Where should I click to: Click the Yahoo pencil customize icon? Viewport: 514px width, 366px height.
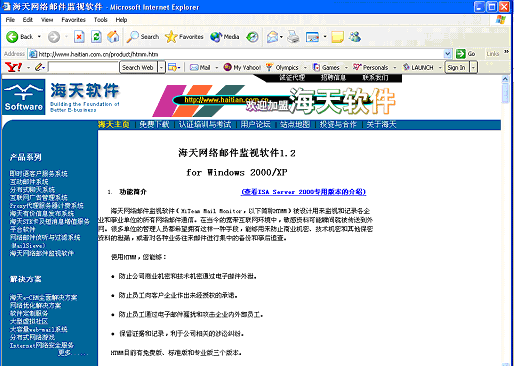39,67
